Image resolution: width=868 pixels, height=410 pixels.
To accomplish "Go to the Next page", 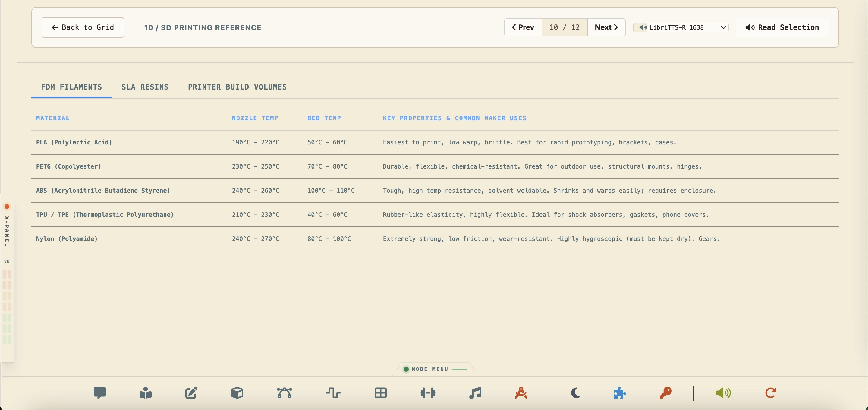I will [x=606, y=27].
